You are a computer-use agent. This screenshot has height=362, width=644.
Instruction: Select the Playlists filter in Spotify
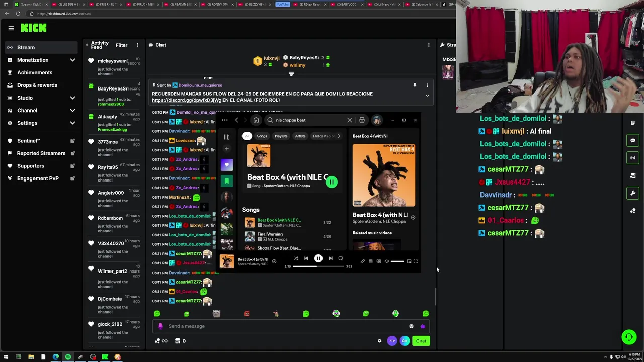[281, 136]
